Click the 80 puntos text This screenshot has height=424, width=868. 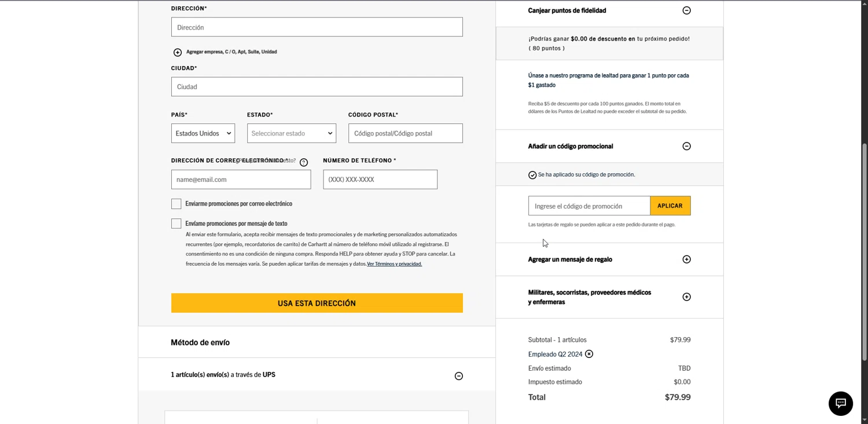click(x=546, y=48)
